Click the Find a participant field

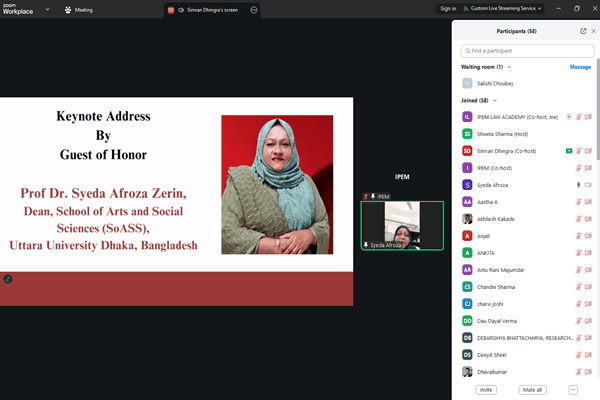[527, 51]
